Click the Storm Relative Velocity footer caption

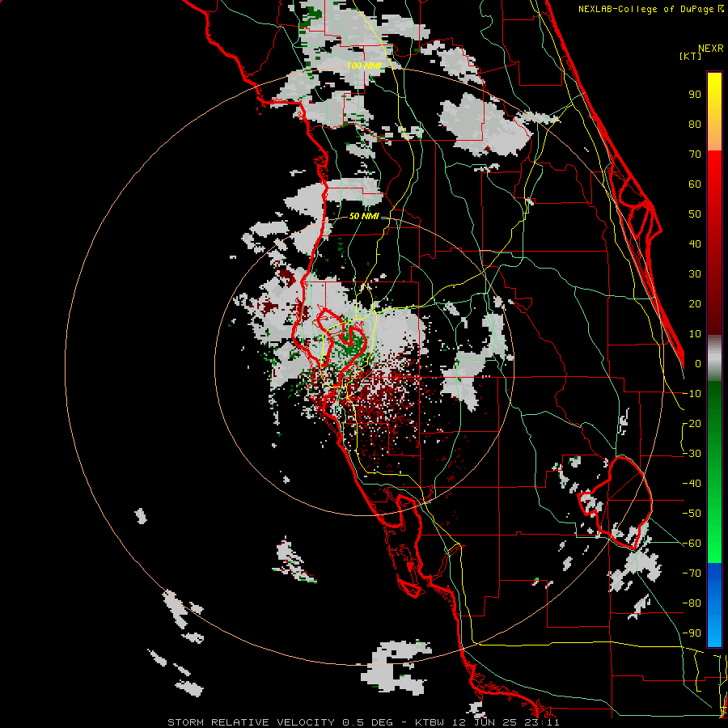coord(363,722)
